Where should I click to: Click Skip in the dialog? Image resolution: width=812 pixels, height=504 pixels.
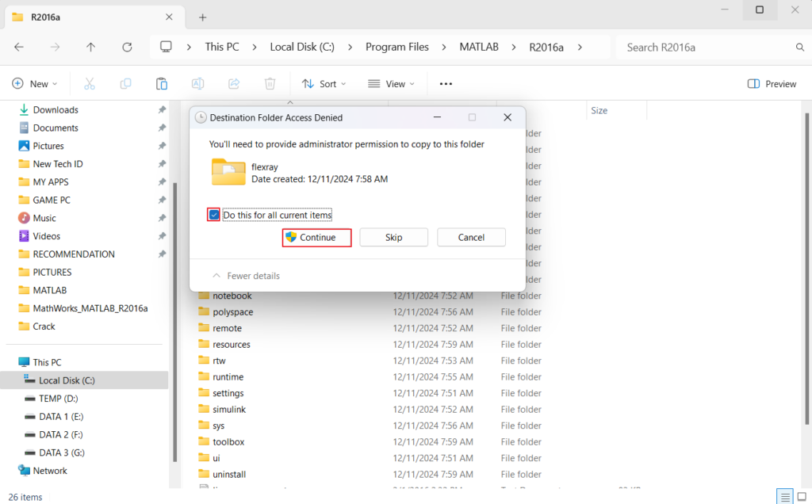click(393, 237)
